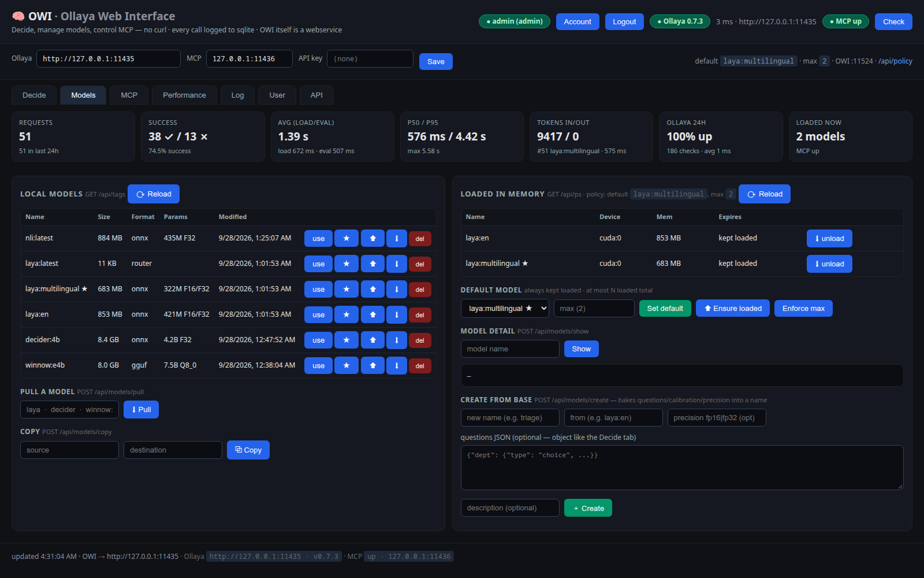The width and height of the screenshot is (924, 578).
Task: Use the winnow:e4b model
Action: pyautogui.click(x=318, y=365)
